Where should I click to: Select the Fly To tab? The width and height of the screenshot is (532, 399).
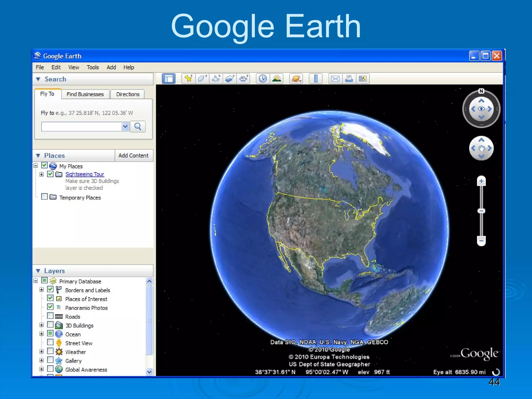(x=47, y=94)
